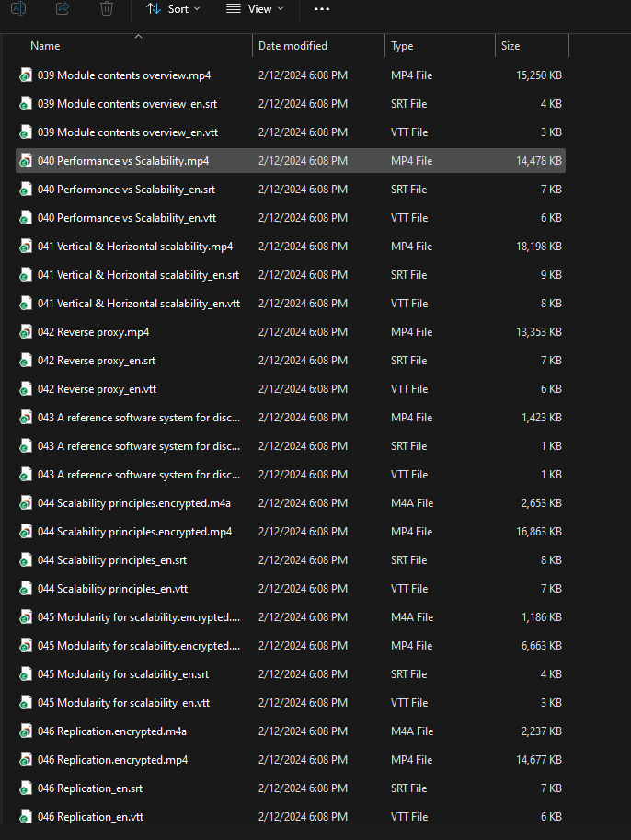Click the Type column header
631x840 pixels.
(x=402, y=46)
